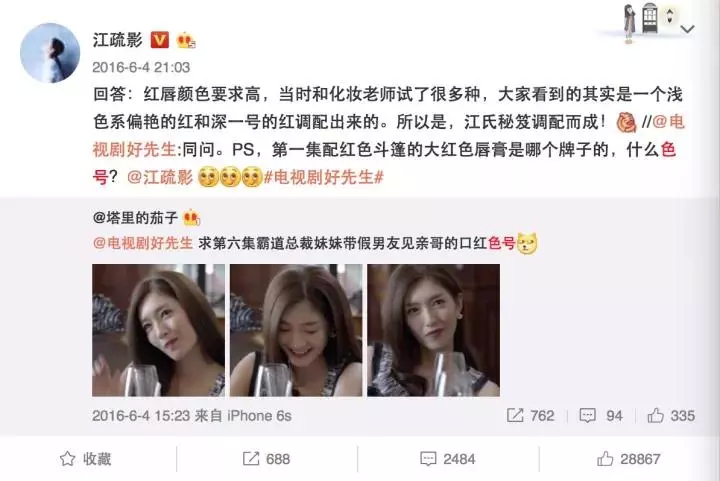720x481 pixels.
Task: Open the 2016-6-4 21:03 post timestamp
Action: [141, 67]
